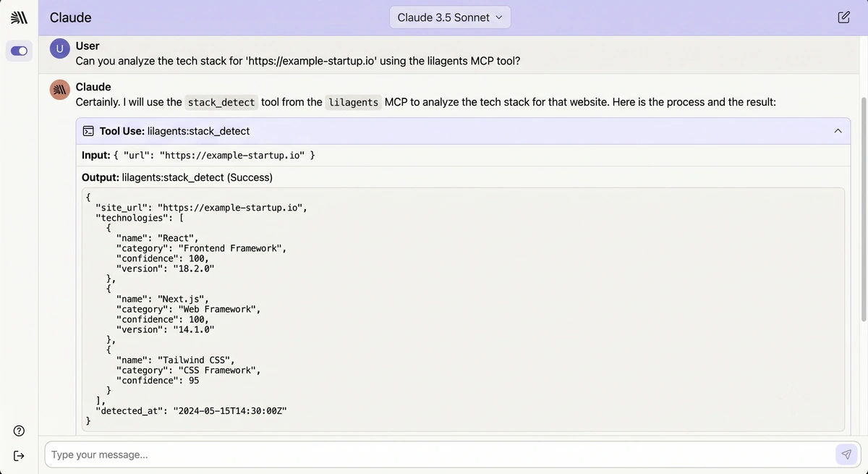Image resolution: width=868 pixels, height=474 pixels.
Task: Click the send message paper plane icon
Action: [x=846, y=454]
